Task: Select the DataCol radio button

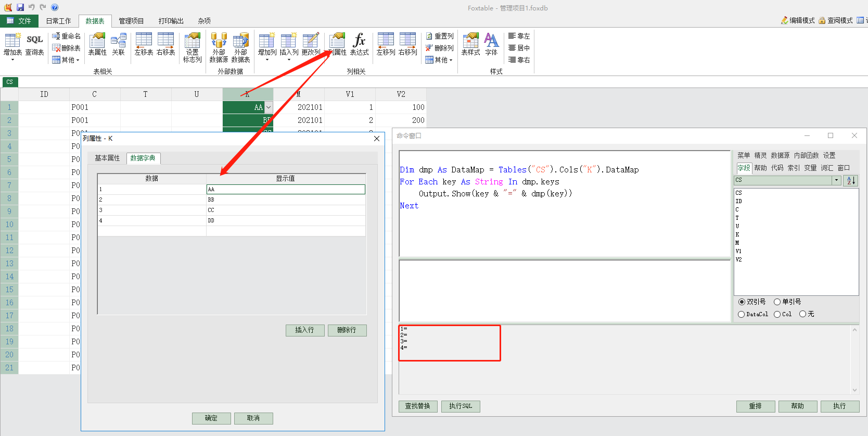Action: coord(753,314)
